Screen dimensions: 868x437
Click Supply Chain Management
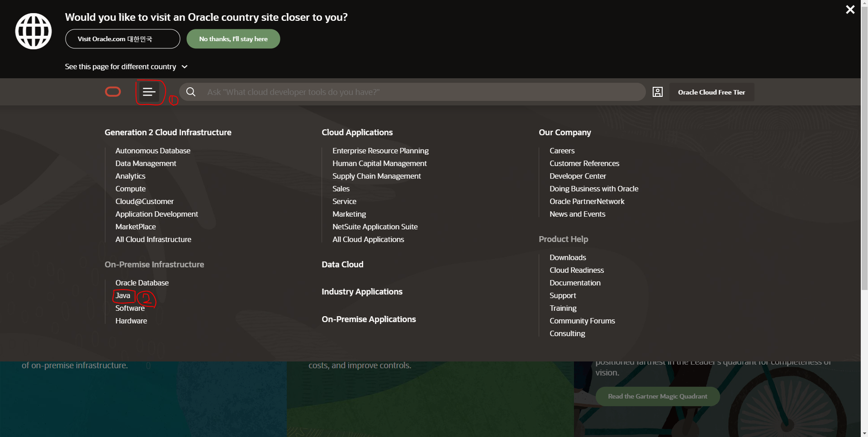[x=376, y=176]
